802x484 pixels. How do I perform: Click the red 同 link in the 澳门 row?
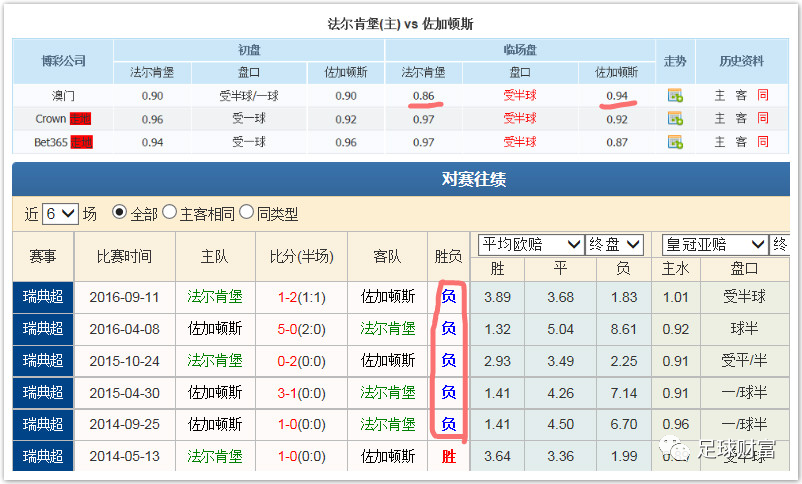pyautogui.click(x=763, y=95)
